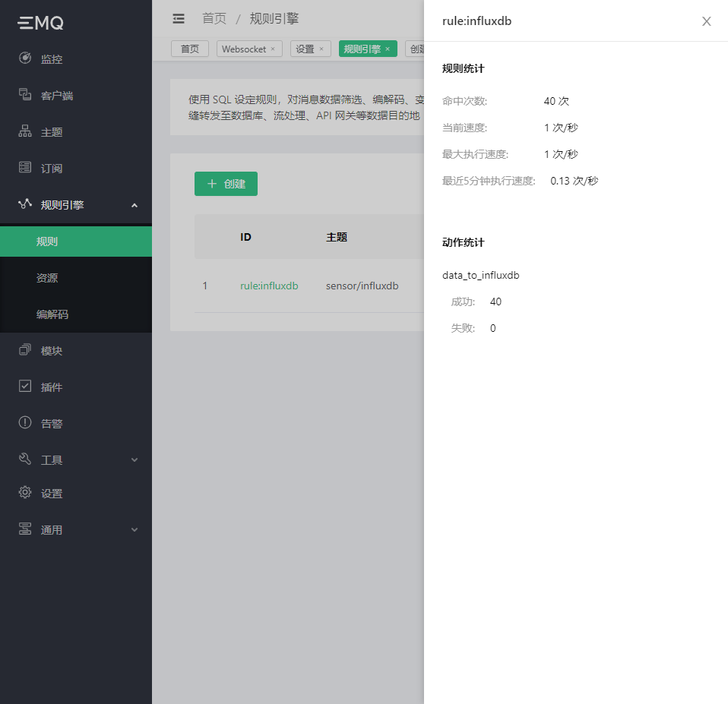
Task: Sort the table by 主题 column
Action: pos(336,236)
